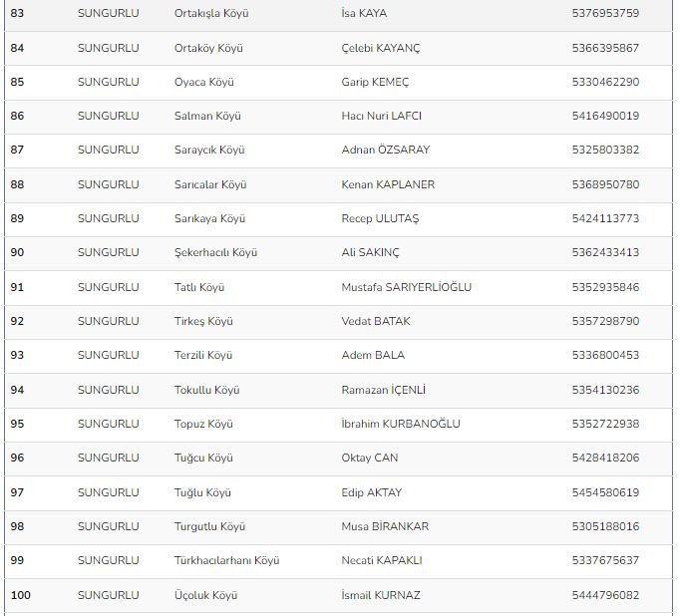Click the Tirkeş Köyü village cell
This screenshot has height=616, width=680.
[203, 321]
